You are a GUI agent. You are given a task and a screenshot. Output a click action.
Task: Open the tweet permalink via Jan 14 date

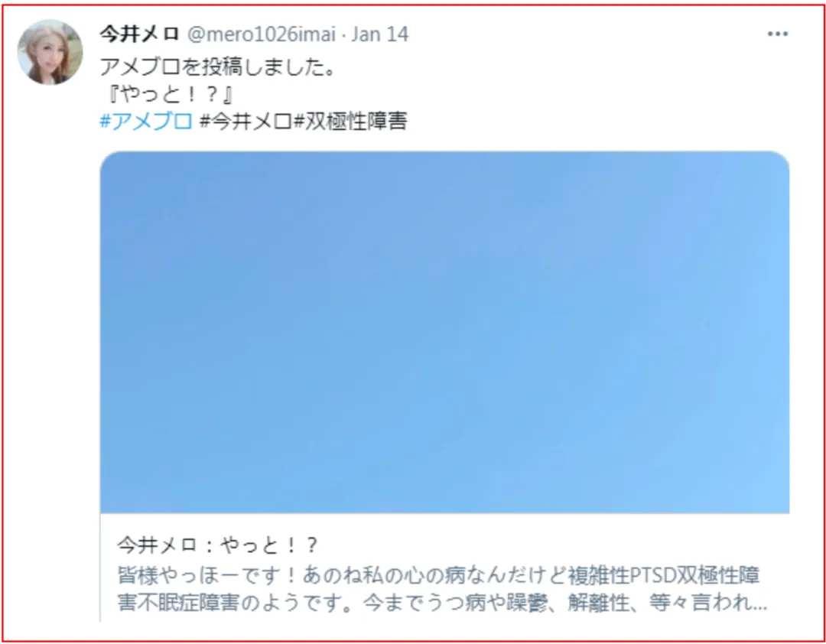(x=380, y=34)
